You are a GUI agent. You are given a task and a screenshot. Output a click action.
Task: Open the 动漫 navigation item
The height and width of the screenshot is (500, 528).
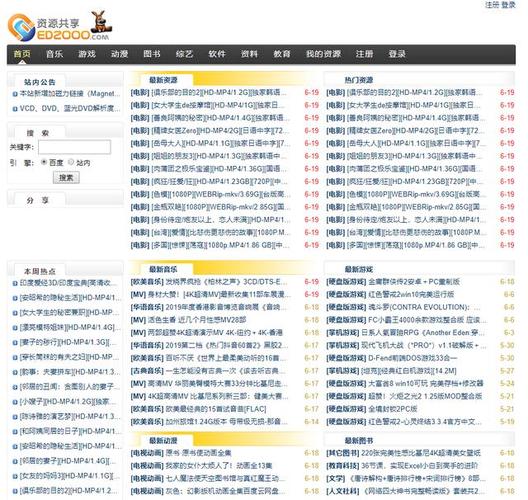[x=120, y=54]
